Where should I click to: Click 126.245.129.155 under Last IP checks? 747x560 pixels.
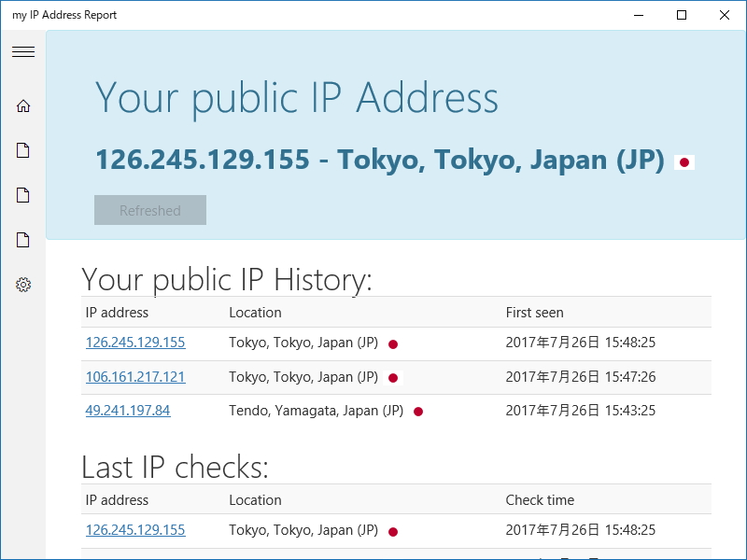134,530
